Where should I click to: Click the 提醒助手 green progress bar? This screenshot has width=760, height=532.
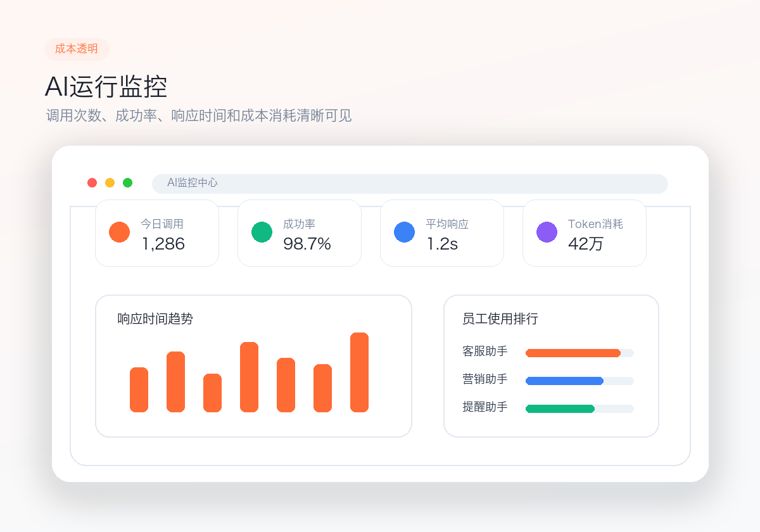point(560,408)
